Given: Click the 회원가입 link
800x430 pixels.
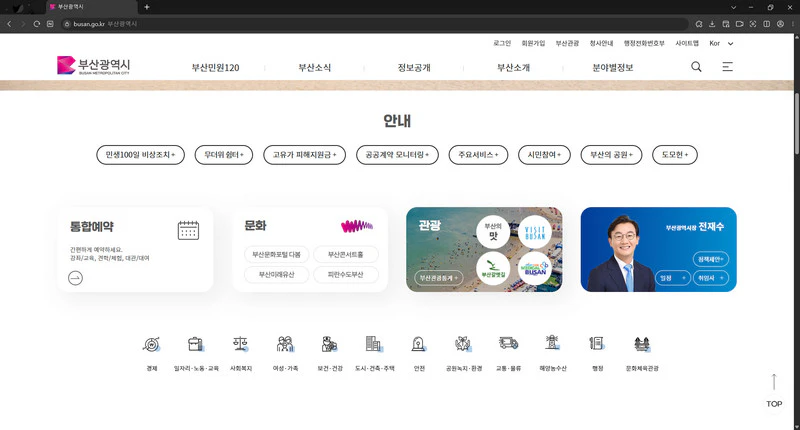Looking at the screenshot, I should 533,43.
